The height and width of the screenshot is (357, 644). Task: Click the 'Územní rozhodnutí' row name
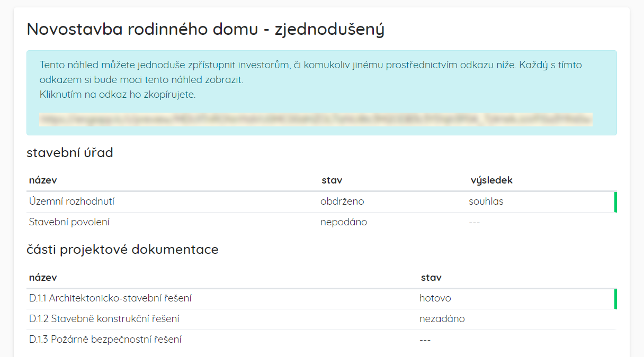(72, 202)
